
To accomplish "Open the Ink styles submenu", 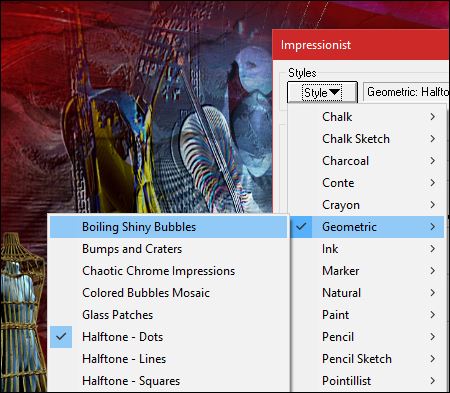I will [x=367, y=249].
